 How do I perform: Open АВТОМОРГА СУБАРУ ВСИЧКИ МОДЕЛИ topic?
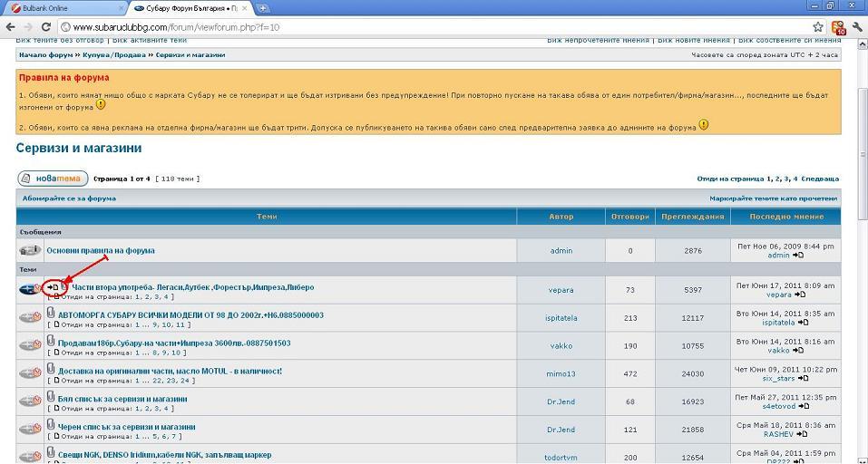191,315
